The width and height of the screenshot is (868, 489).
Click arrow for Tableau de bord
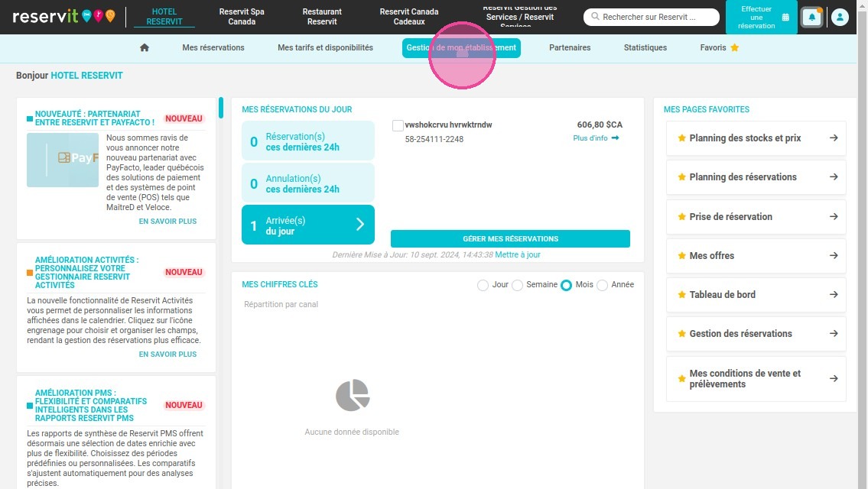point(834,295)
